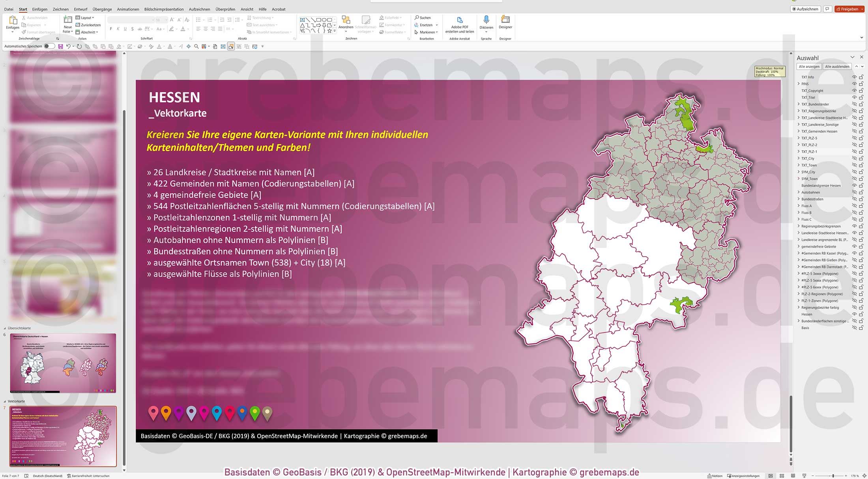This screenshot has height=479, width=868.
Task: Click the Alle ausblenden button
Action: [837, 66]
